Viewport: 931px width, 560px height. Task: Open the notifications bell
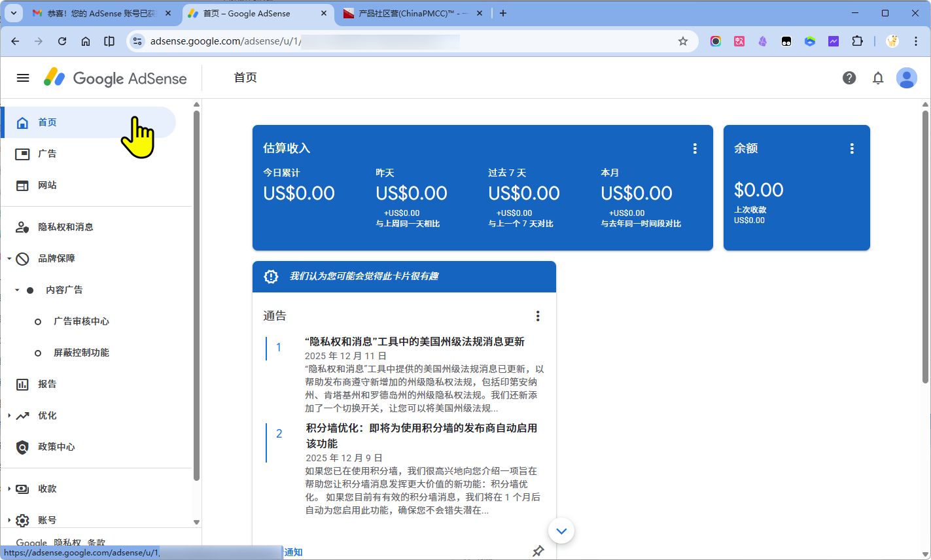pyautogui.click(x=878, y=78)
